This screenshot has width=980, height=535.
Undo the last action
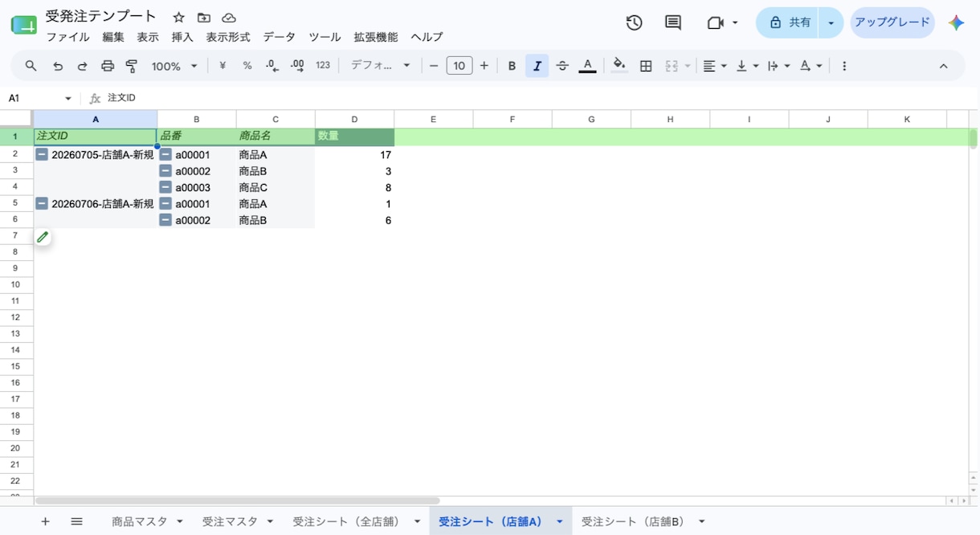pos(58,66)
